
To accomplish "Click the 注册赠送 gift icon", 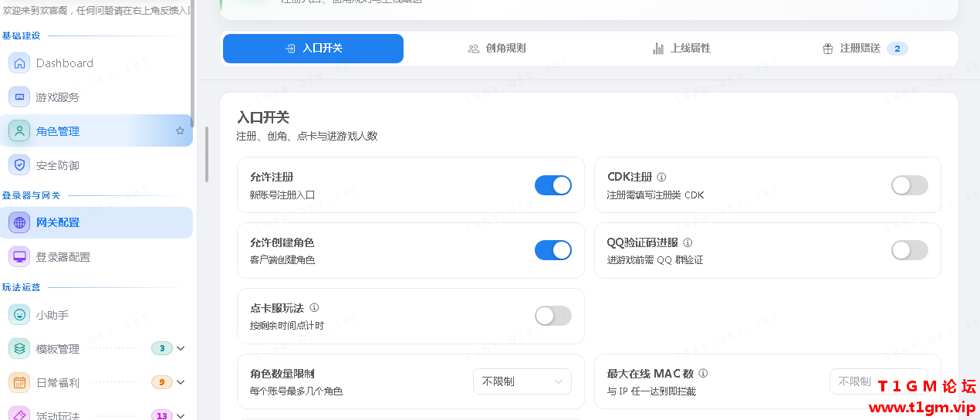I will [828, 49].
